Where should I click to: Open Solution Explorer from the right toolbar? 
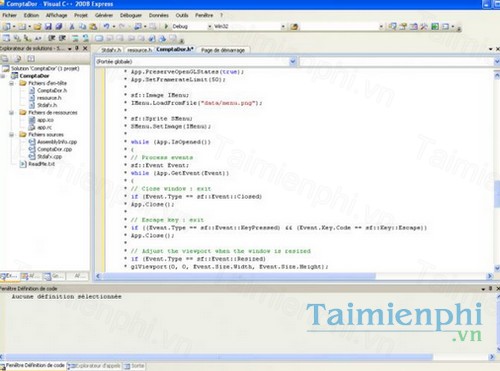(392, 26)
